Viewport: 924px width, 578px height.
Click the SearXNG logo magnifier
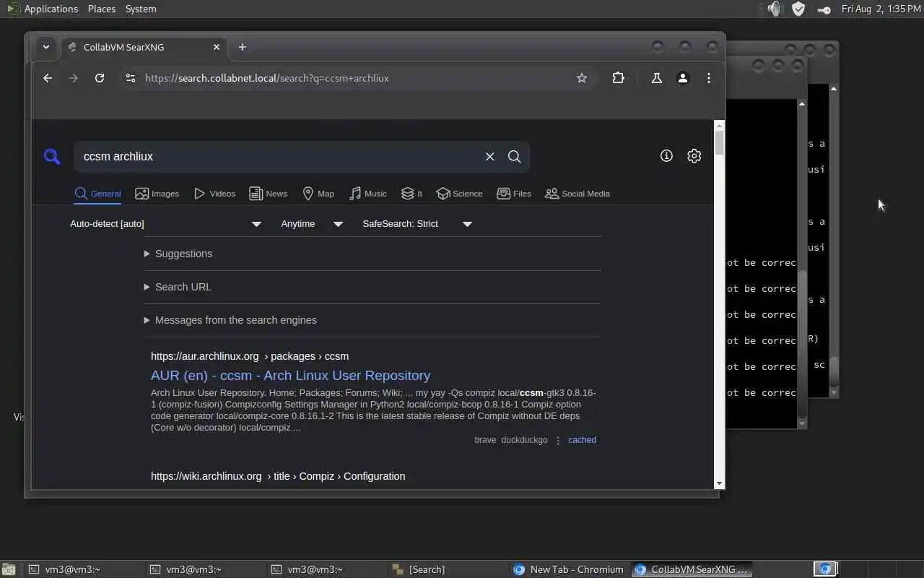(x=52, y=156)
